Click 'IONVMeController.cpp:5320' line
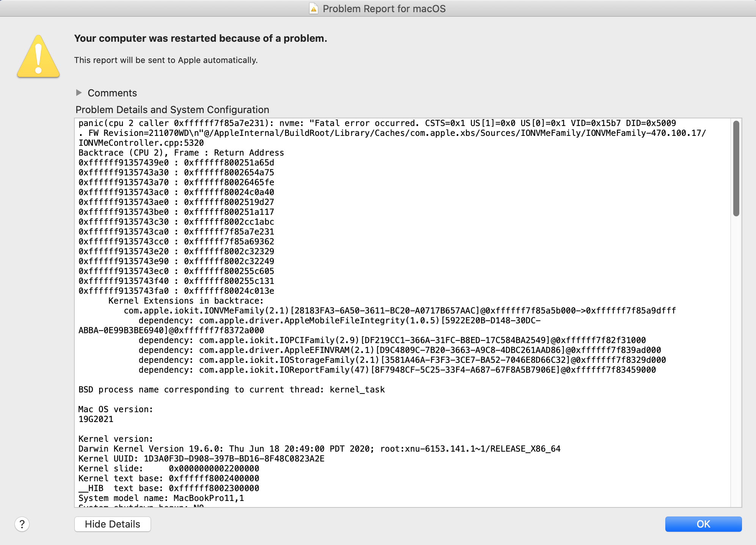 click(141, 143)
